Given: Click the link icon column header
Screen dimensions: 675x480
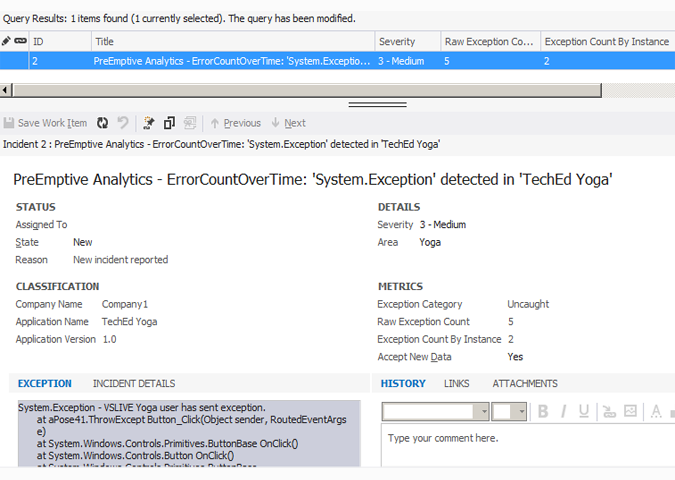Looking at the screenshot, I should click(x=20, y=41).
